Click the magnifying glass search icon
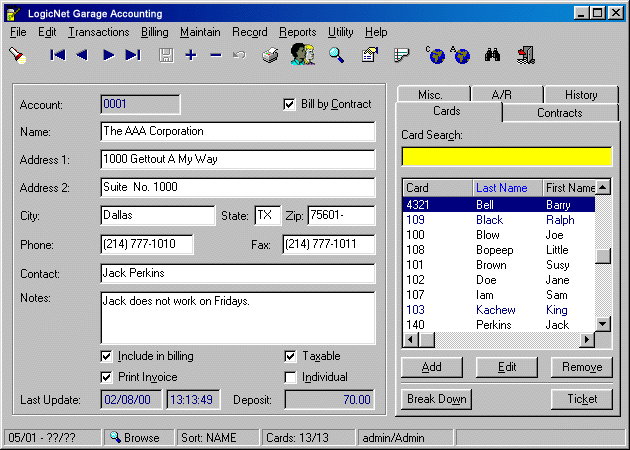Image resolution: width=630 pixels, height=450 pixels. point(336,55)
